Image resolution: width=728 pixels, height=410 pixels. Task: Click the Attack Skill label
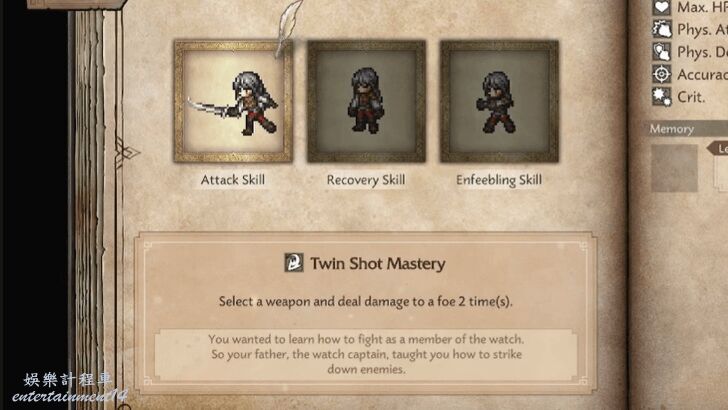(x=233, y=180)
